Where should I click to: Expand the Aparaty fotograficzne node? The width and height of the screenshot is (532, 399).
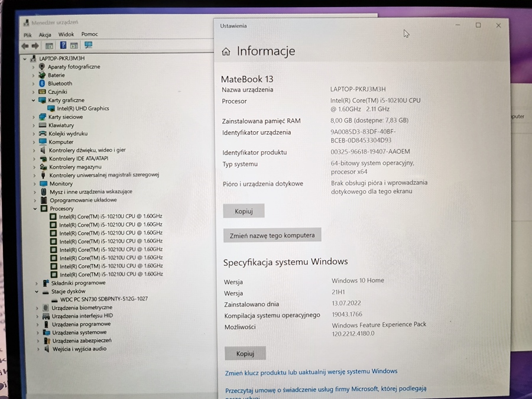(x=33, y=67)
